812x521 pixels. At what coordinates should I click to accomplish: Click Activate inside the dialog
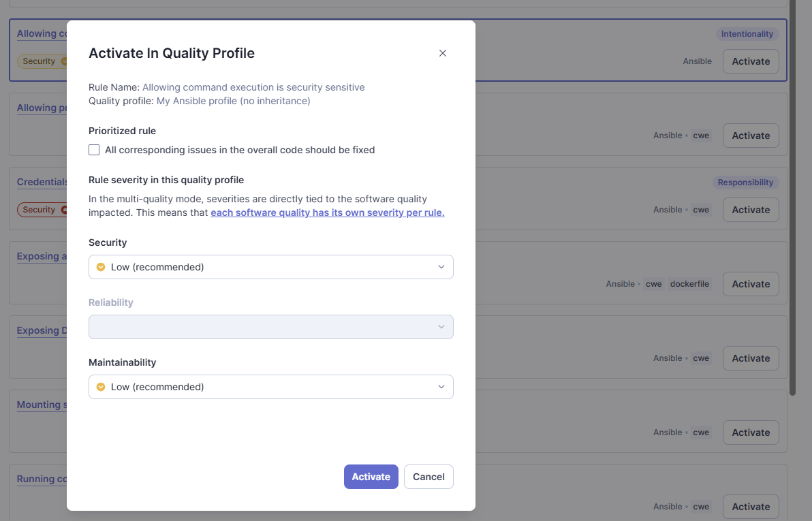coord(371,477)
